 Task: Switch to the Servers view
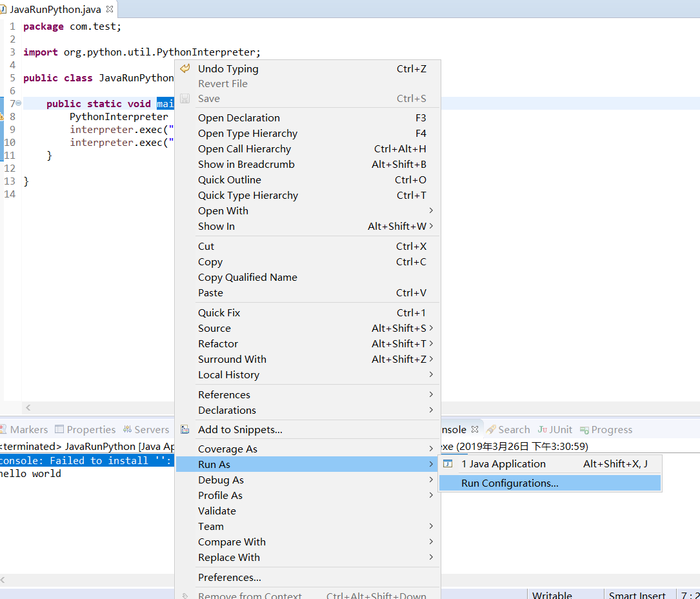pos(151,430)
